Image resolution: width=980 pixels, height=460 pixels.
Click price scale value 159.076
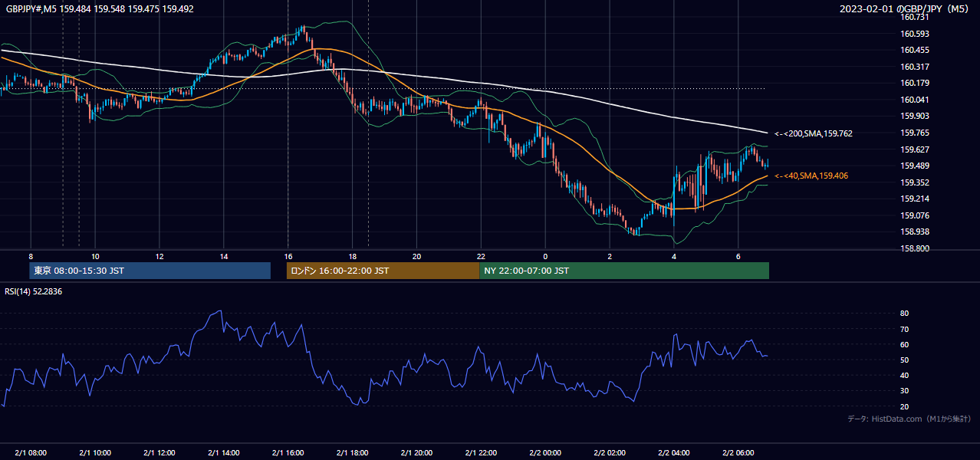pyautogui.click(x=915, y=215)
